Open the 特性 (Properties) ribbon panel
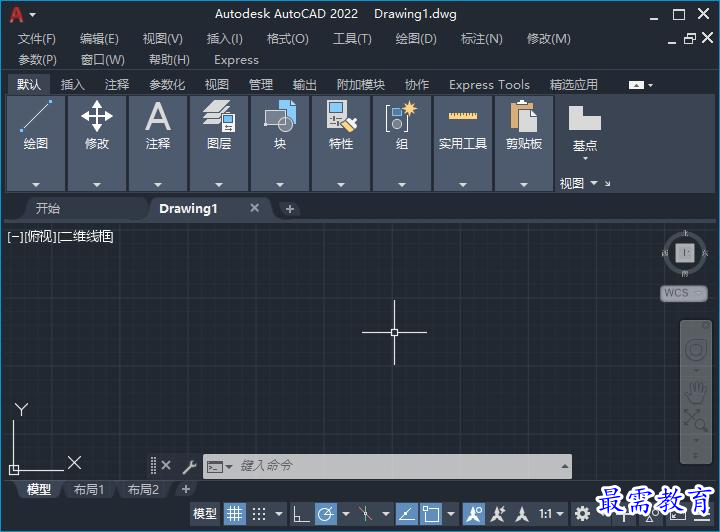 pyautogui.click(x=341, y=143)
